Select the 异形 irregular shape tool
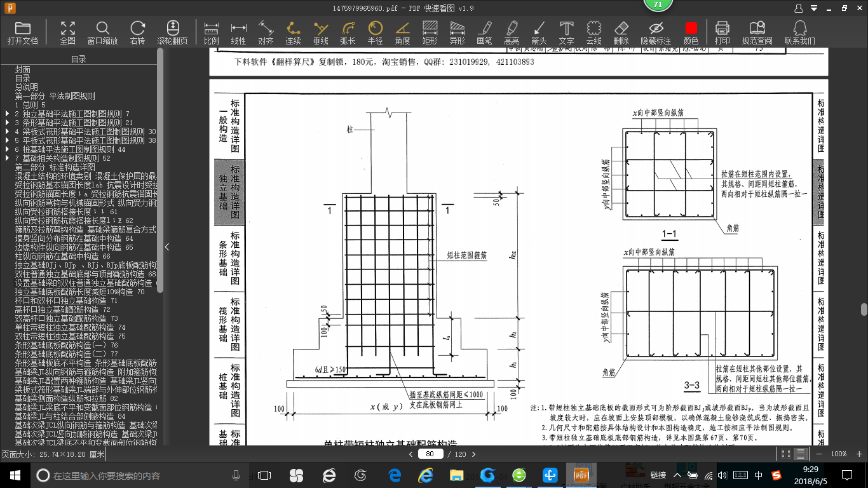Viewport: 868px width, 488px height. click(457, 33)
